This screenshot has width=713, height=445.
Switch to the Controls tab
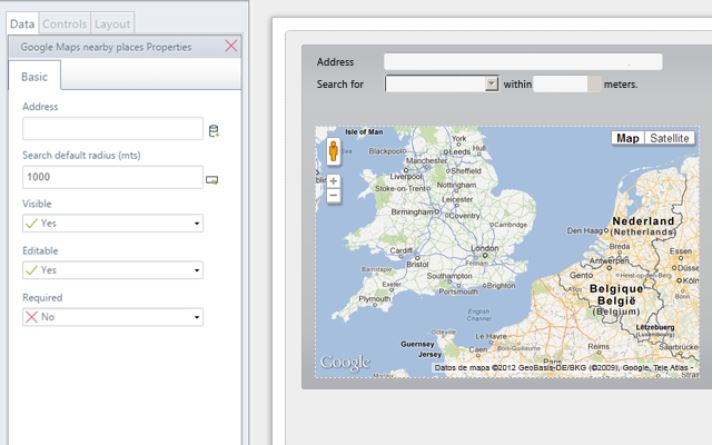click(65, 24)
